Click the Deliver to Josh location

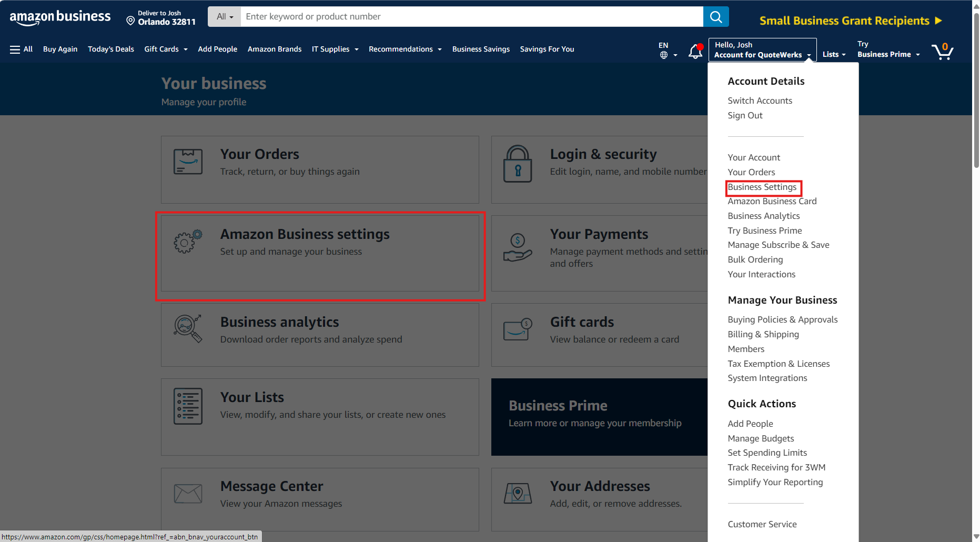pos(161,17)
